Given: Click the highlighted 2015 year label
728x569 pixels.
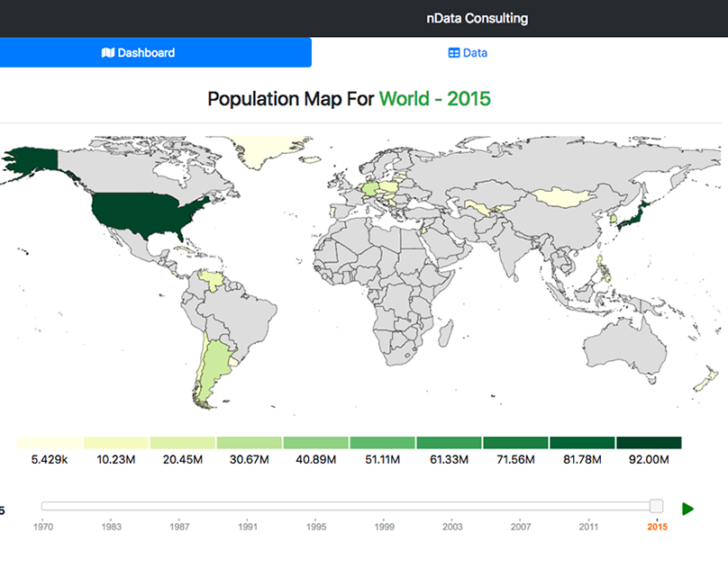Looking at the screenshot, I should point(657,527).
